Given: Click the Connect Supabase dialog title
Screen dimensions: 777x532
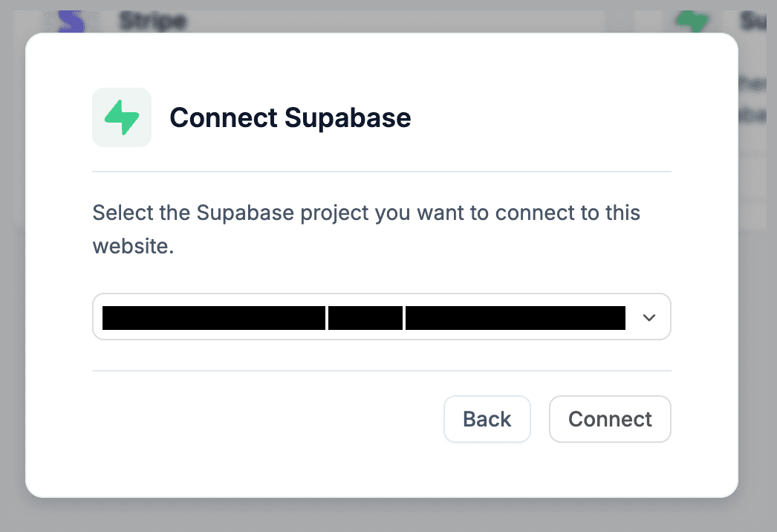Looking at the screenshot, I should coord(290,117).
